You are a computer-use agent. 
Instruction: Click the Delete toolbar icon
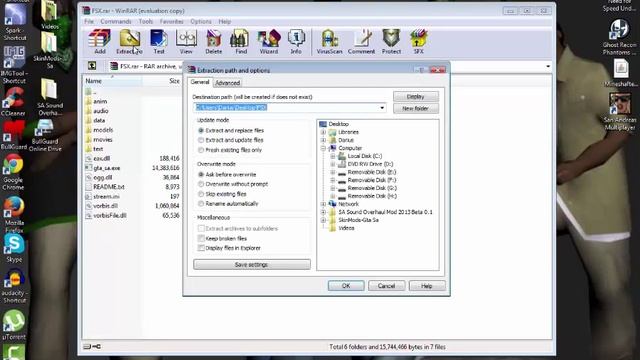pos(213,42)
